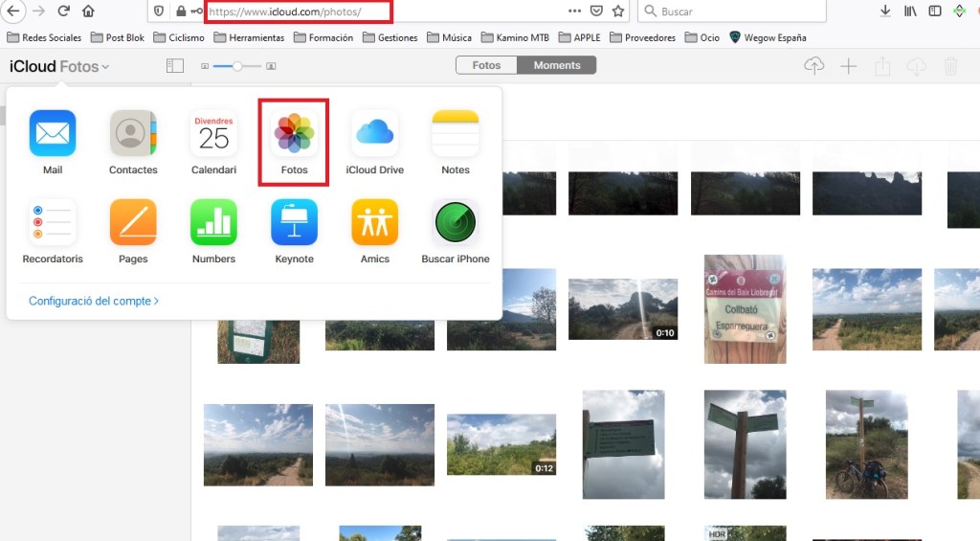
Task: Open the Contactes app icon
Action: click(133, 133)
